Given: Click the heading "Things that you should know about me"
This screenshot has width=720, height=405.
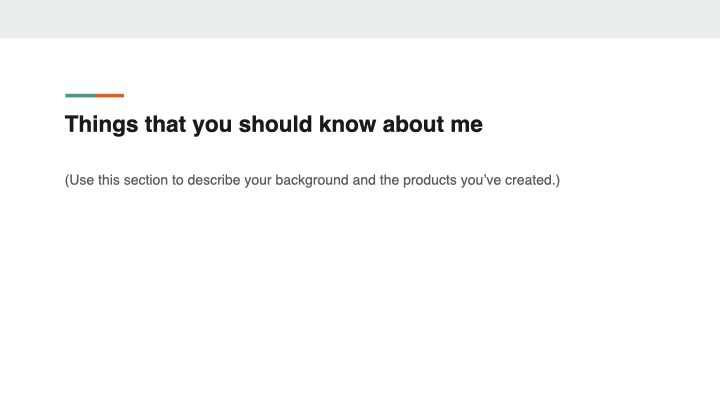Looking at the screenshot, I should 273,125.
